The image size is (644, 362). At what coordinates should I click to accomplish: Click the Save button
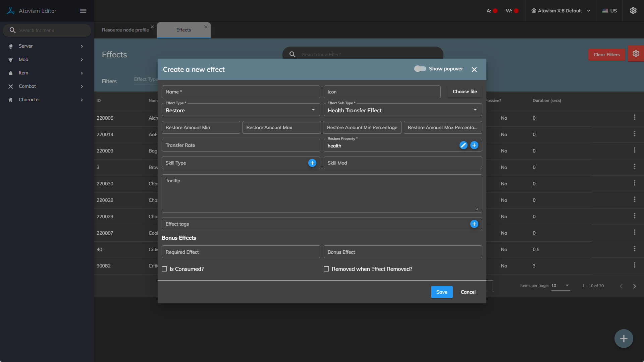441,292
